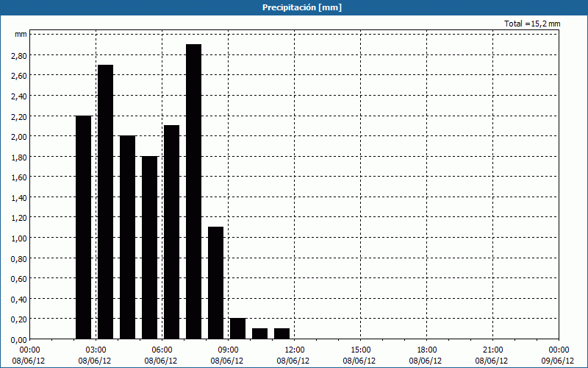
Task: Click the 18:00 time label
Action: pos(427,350)
